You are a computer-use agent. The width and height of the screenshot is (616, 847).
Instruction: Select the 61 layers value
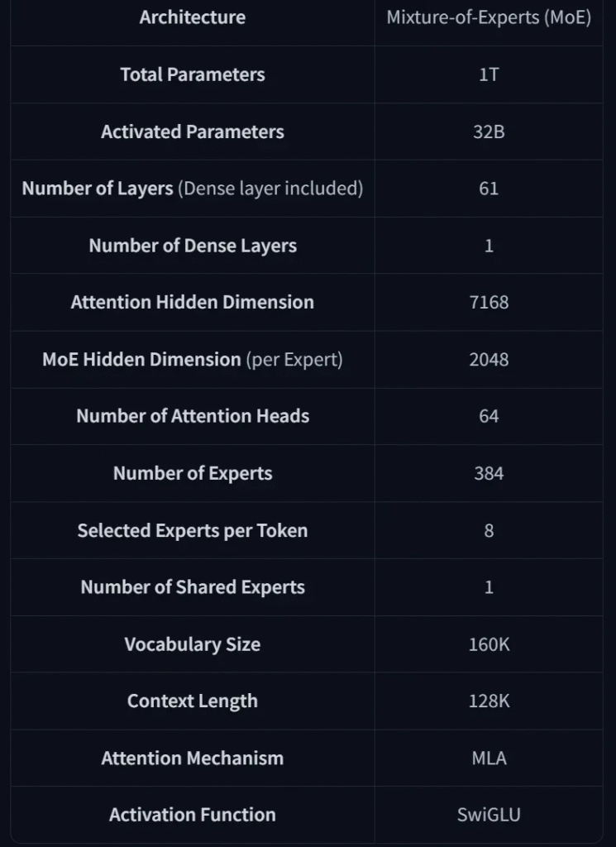click(x=489, y=189)
